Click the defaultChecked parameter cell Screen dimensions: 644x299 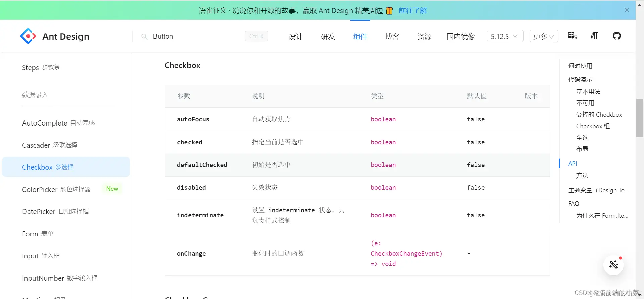[202, 165]
